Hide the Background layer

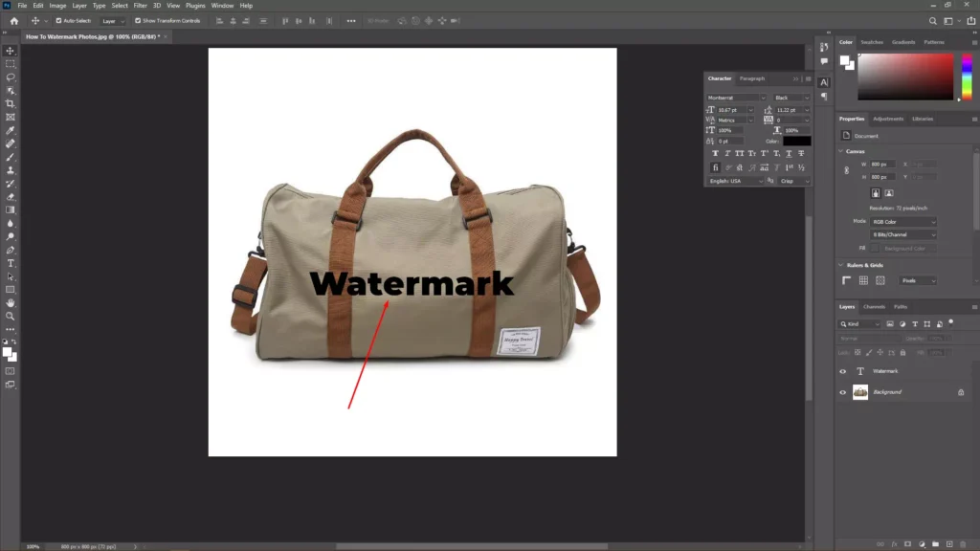pyautogui.click(x=842, y=392)
